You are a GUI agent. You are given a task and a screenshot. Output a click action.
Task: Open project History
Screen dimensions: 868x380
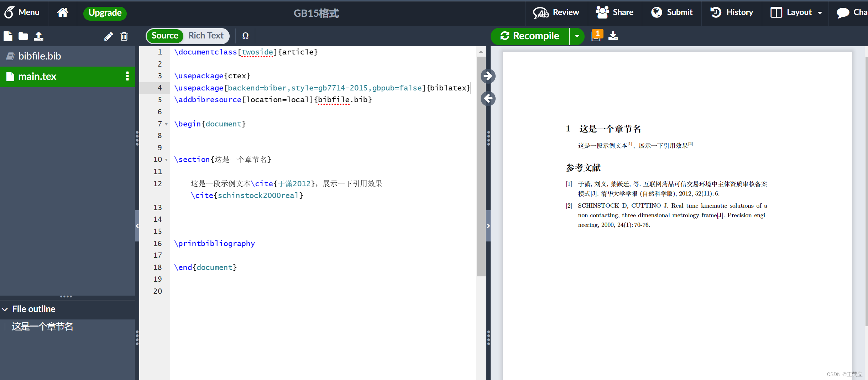[732, 12]
